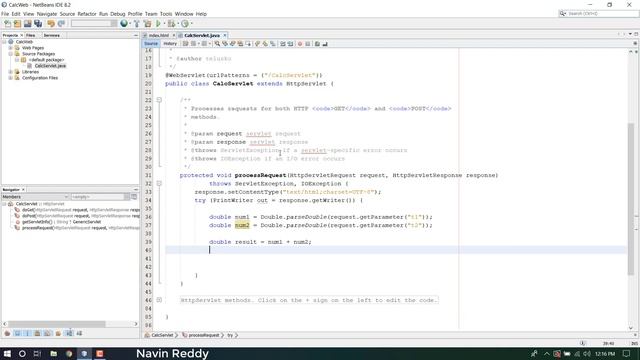Switch to the History editor view
640x360 pixels.
170,44
